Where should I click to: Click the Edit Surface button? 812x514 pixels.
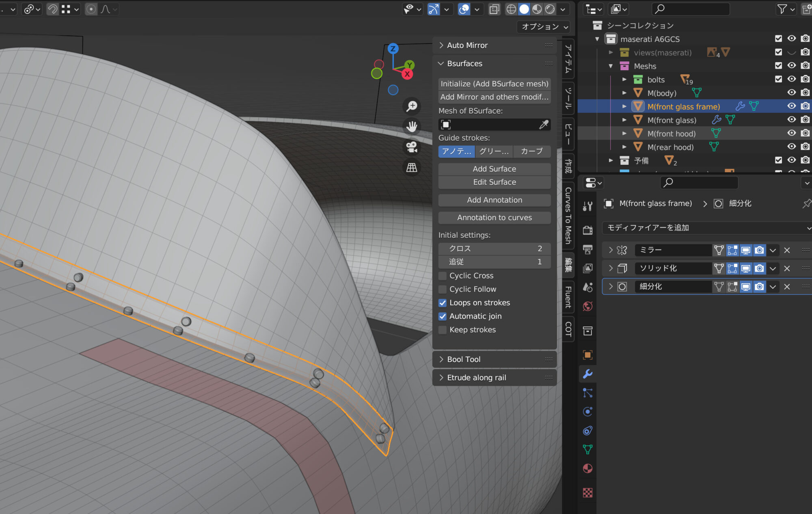coord(495,182)
